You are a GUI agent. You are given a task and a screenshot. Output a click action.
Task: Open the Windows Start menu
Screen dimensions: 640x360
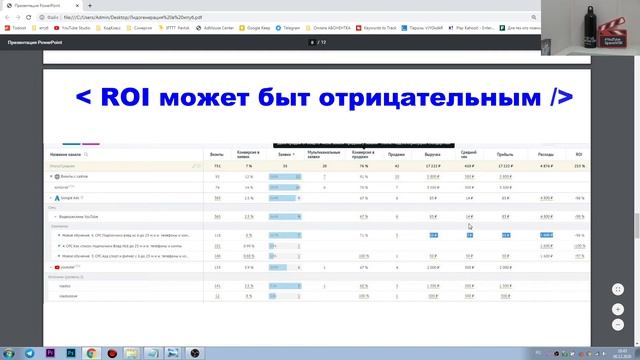coord(9,353)
